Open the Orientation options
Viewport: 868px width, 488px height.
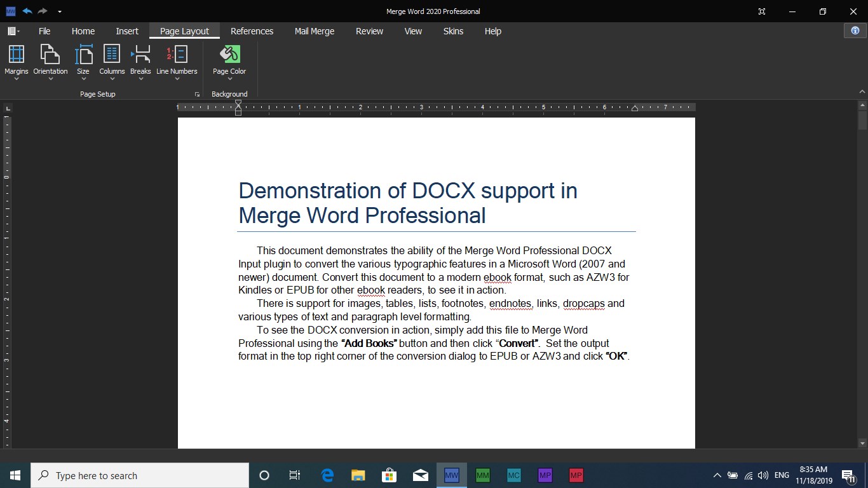click(50, 63)
